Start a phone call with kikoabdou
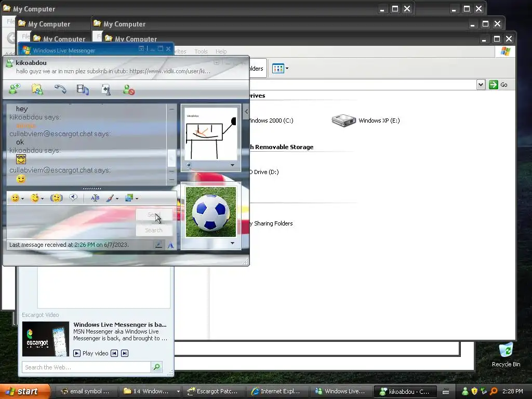 tap(60, 89)
